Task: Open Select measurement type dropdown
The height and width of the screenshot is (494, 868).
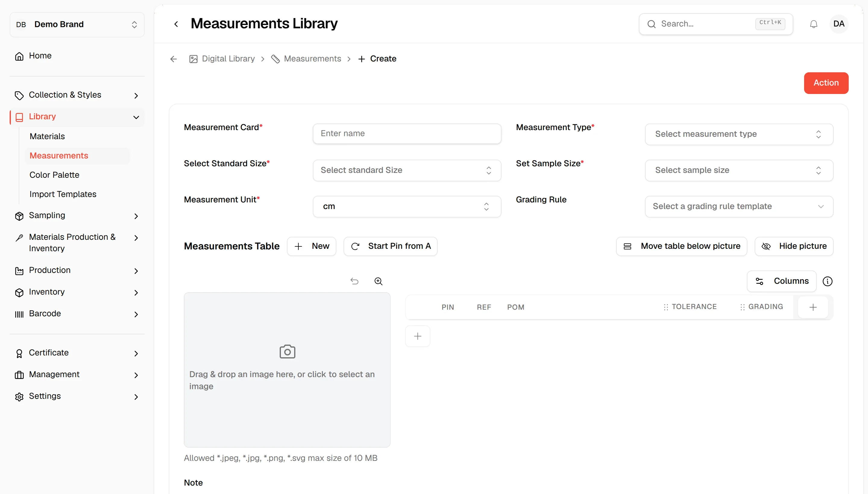Action: 739,134
